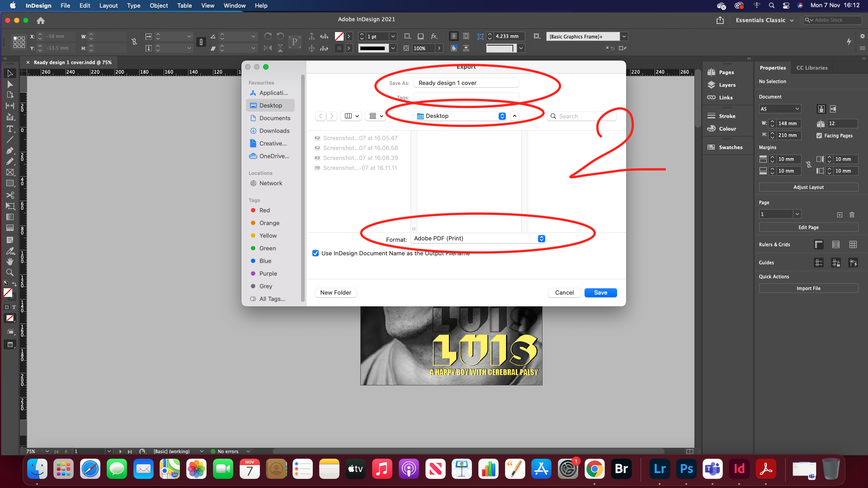The width and height of the screenshot is (868, 488).
Task: Select the Hand tool
Action: pos(9,262)
